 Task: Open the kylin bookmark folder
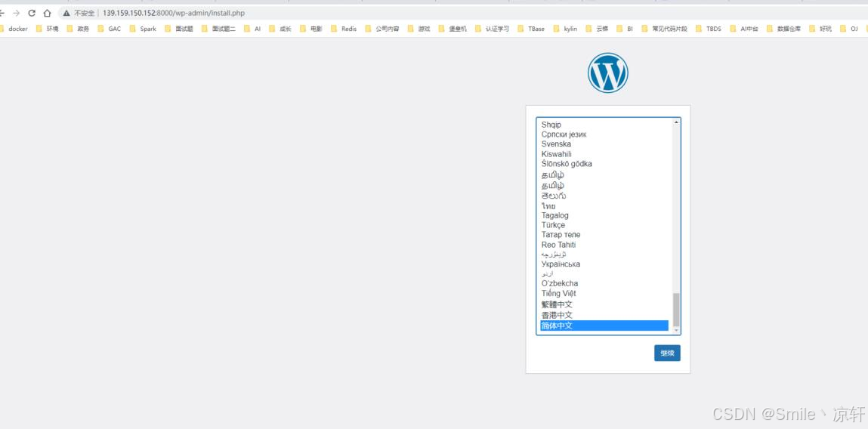pyautogui.click(x=565, y=29)
